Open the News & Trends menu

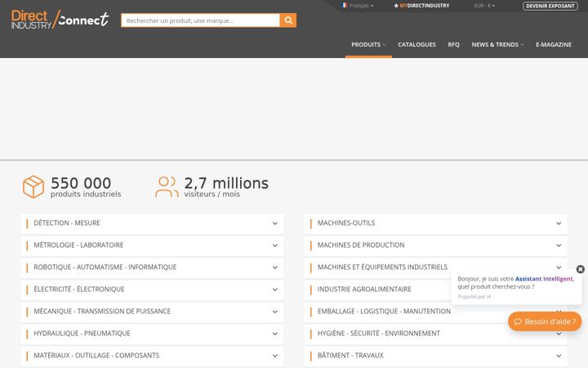point(497,45)
